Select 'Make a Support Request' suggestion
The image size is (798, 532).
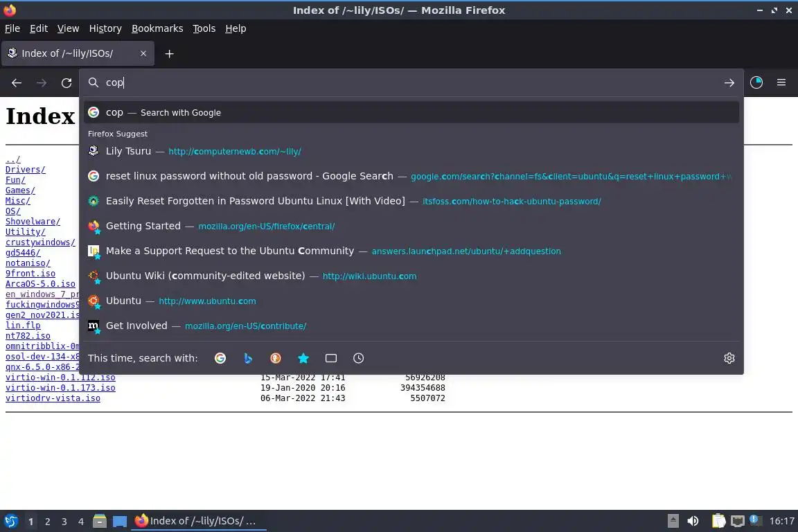click(411, 251)
